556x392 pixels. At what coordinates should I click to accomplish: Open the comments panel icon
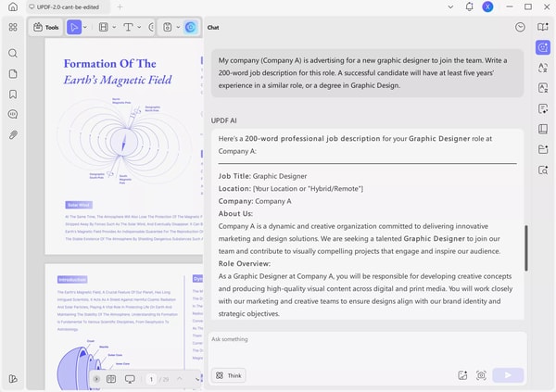coord(13,114)
